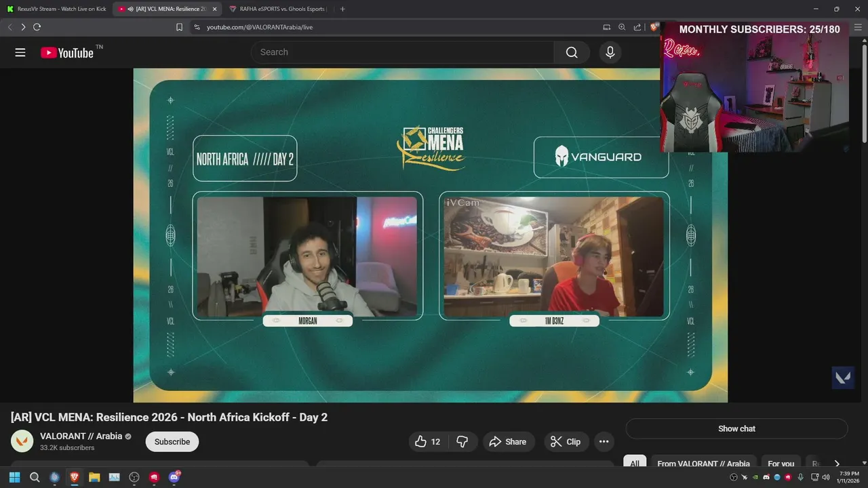
Task: Open Brave browser taskbar icon
Action: point(75,477)
